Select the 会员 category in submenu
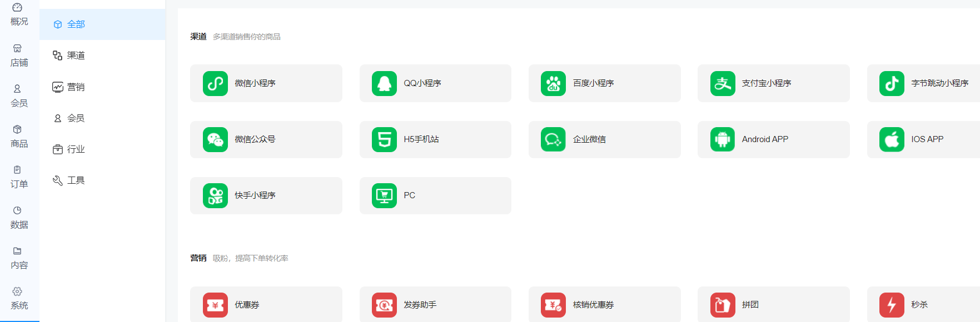 pos(102,118)
